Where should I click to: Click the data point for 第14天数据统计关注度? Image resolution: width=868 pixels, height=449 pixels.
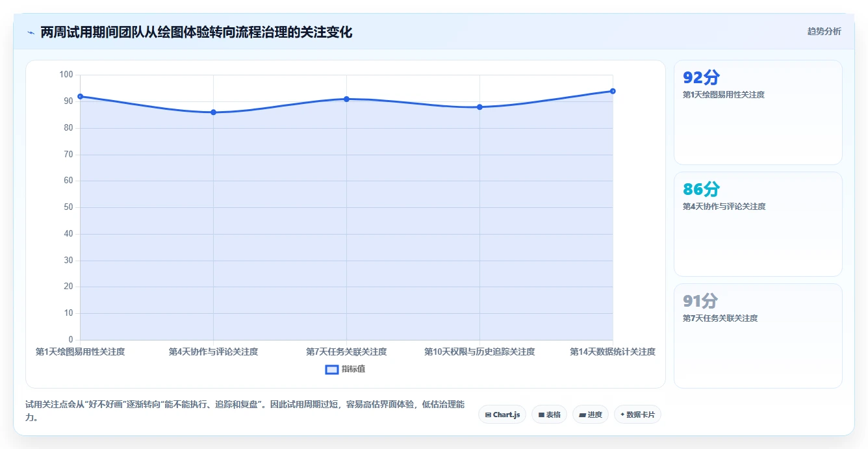point(613,91)
